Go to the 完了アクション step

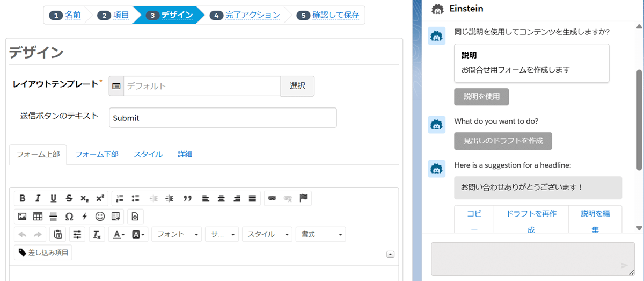pos(252,15)
